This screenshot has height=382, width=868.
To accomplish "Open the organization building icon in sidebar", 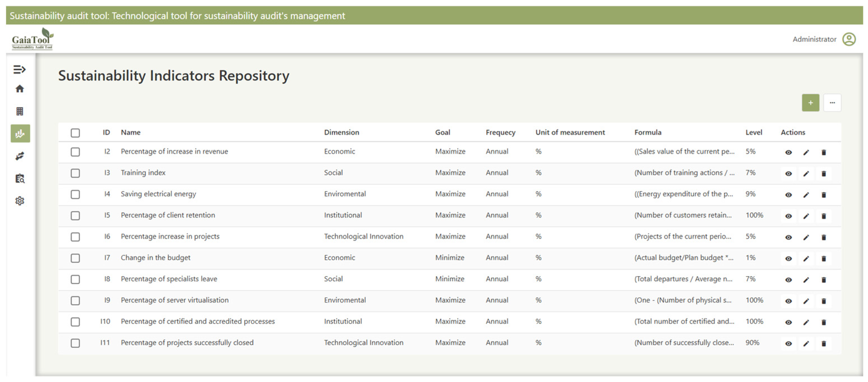I will click(20, 111).
